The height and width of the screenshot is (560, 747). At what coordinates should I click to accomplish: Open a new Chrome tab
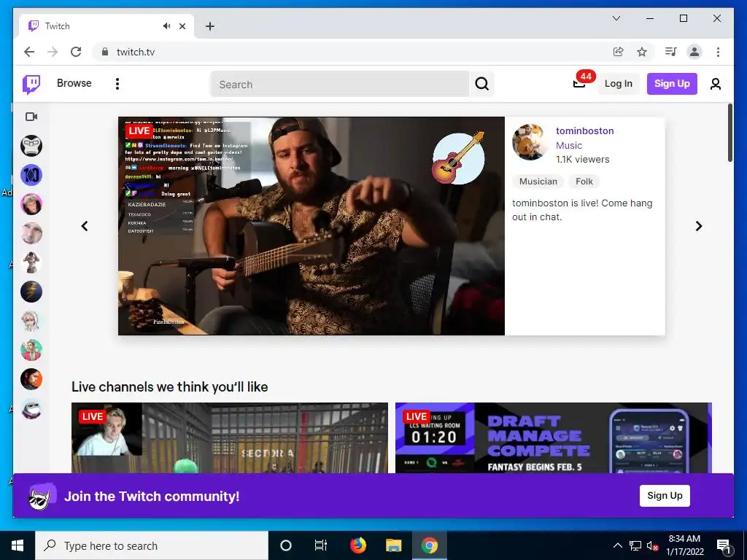210,26
